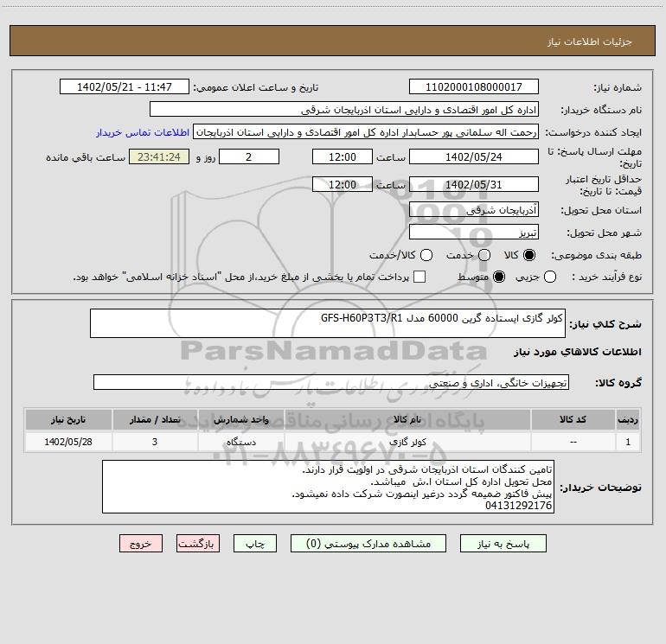Click the ردیف column header
The width and height of the screenshot is (666, 644).
(x=628, y=420)
